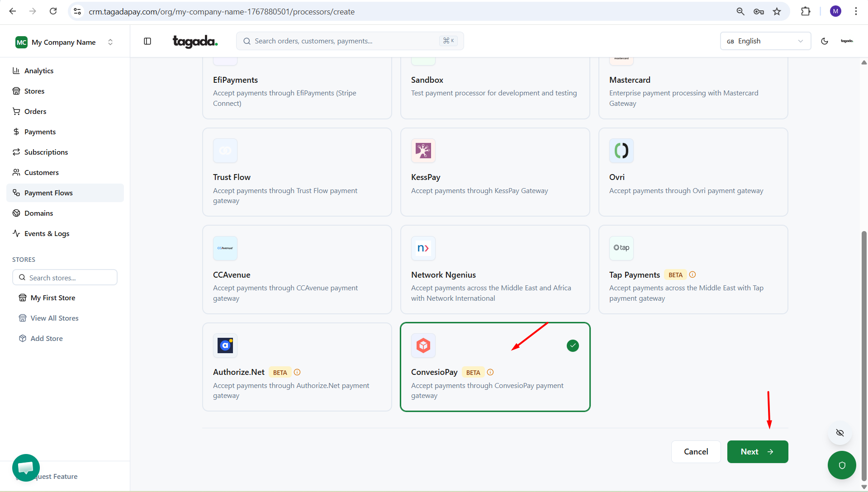Click the Ovri gateway logo icon
Image resolution: width=868 pixels, height=492 pixels.
coord(621,151)
